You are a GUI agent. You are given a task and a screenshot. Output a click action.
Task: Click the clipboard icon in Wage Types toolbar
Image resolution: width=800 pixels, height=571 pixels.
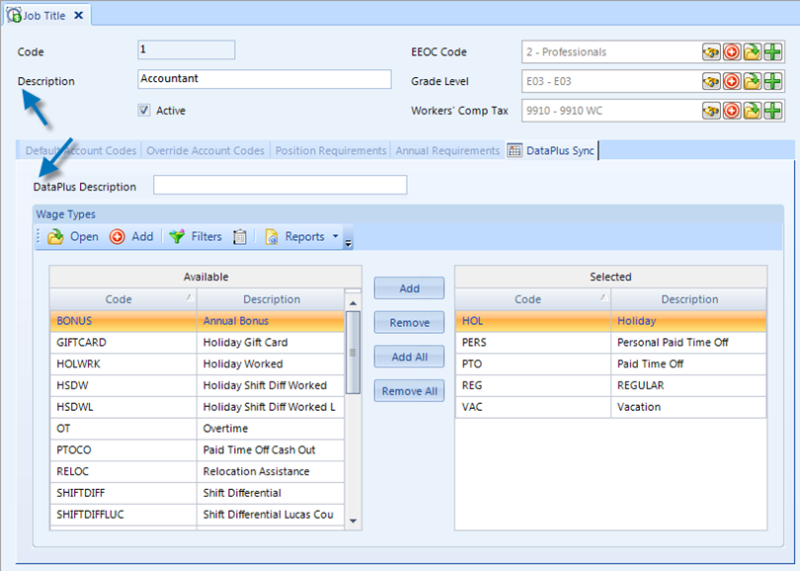coord(240,237)
